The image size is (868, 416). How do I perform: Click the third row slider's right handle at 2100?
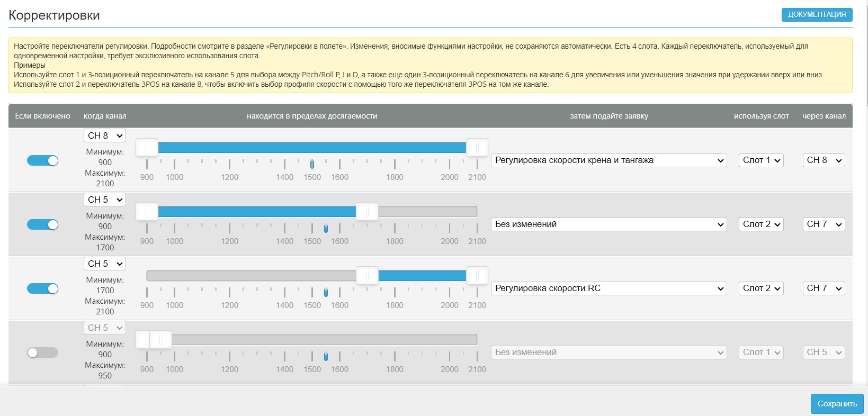click(x=477, y=276)
